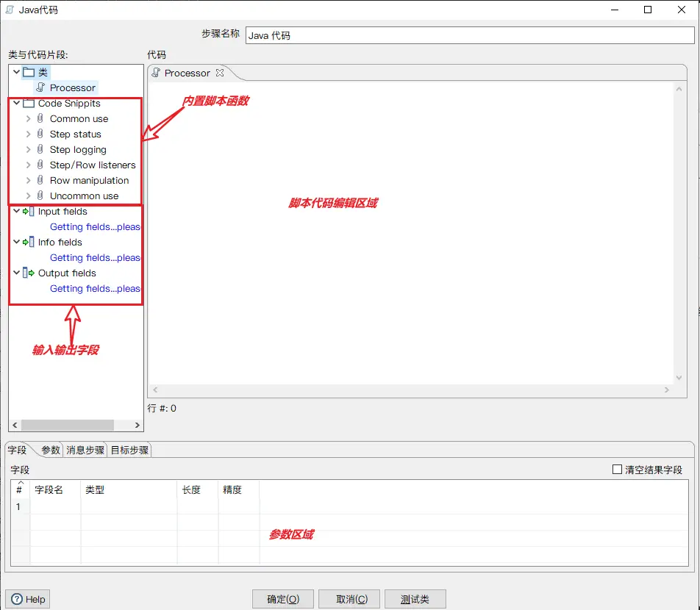Click the Help question mark icon
Image resolution: width=700 pixels, height=610 pixels.
[x=17, y=599]
